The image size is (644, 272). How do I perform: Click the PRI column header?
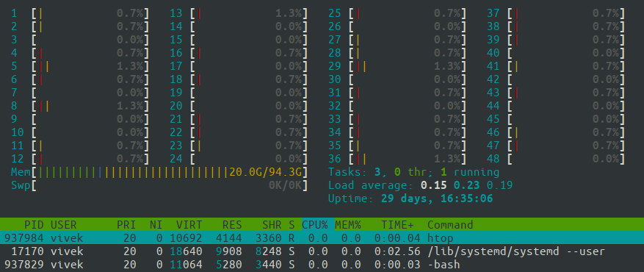(126, 225)
